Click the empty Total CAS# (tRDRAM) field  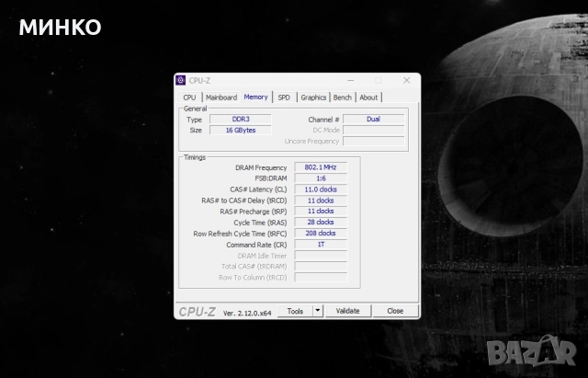(x=321, y=267)
